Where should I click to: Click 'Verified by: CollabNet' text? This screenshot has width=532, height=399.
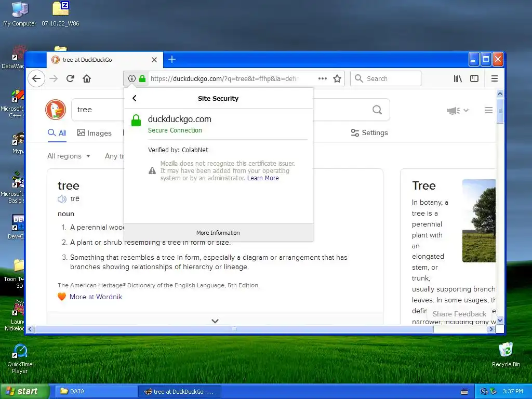pos(178,150)
